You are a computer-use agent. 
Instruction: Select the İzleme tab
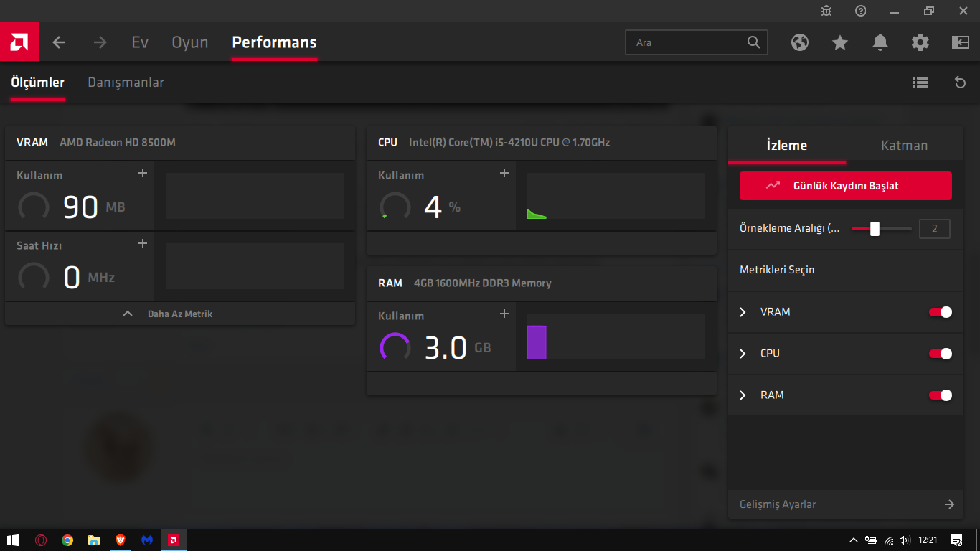pos(787,146)
